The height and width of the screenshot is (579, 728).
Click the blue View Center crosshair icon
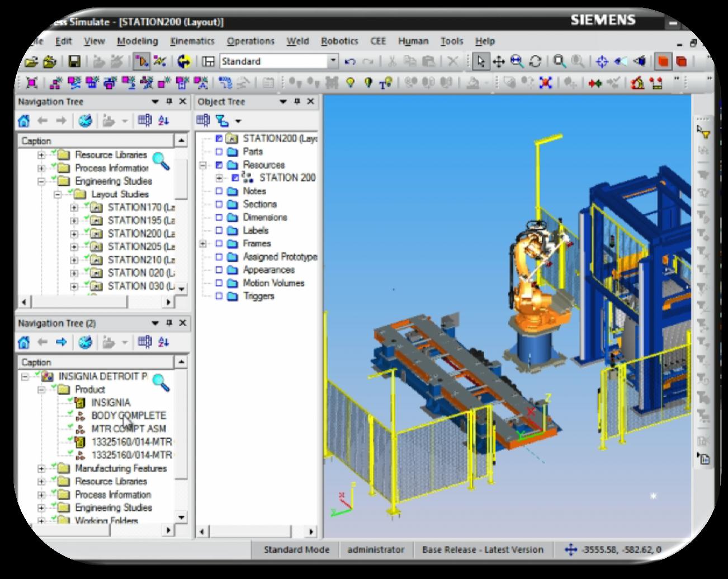[602, 62]
